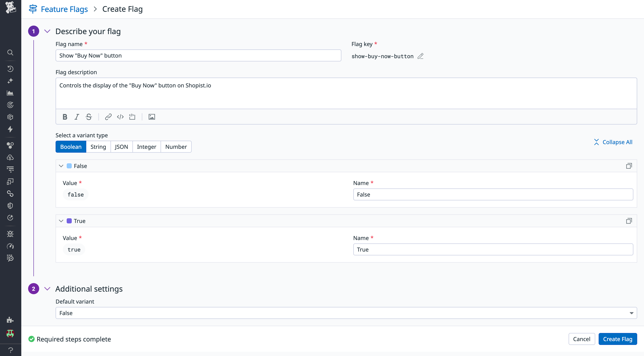Switch variant type to JSON

point(121,147)
